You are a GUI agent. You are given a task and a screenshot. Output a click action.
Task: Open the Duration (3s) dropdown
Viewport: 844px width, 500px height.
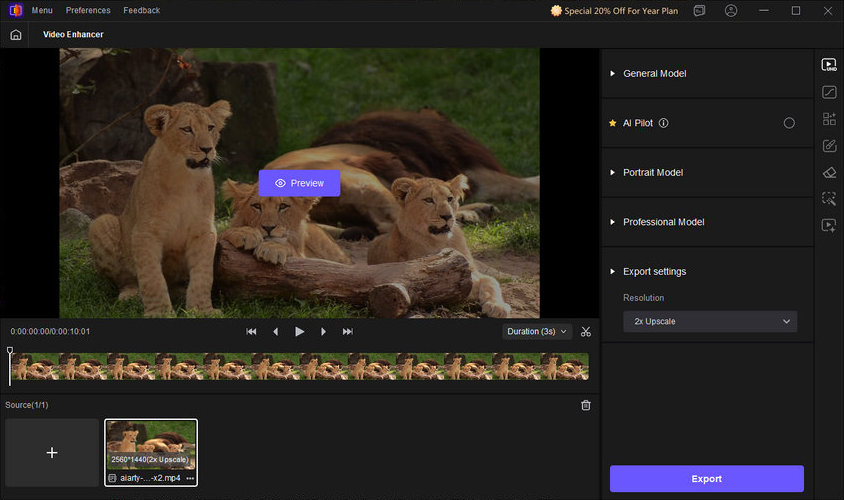coord(537,332)
